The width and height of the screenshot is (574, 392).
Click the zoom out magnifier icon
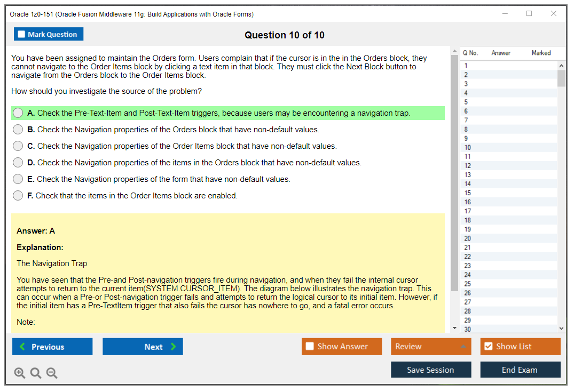[x=52, y=373]
